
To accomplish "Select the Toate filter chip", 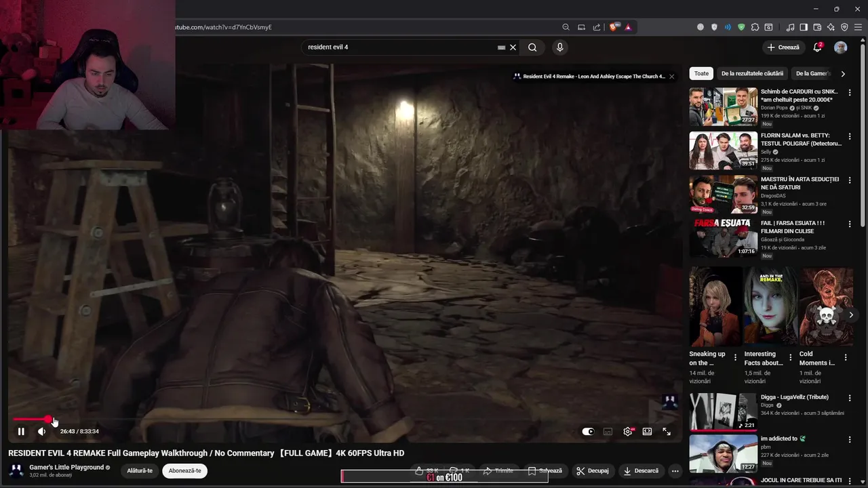I will click(x=701, y=73).
